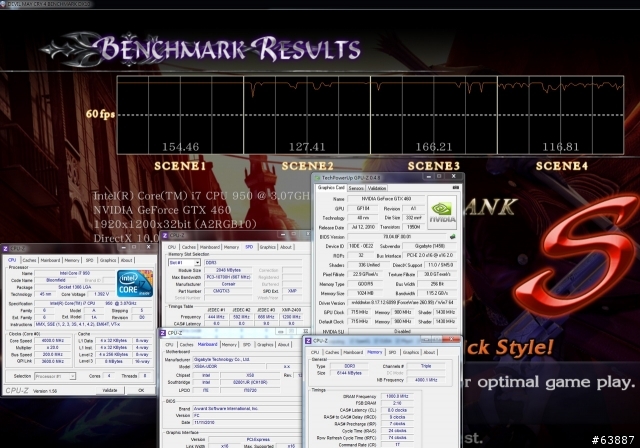Open Mainboard tab in the Memory CPU-Z window
The image size is (640, 448).
click(353, 352)
